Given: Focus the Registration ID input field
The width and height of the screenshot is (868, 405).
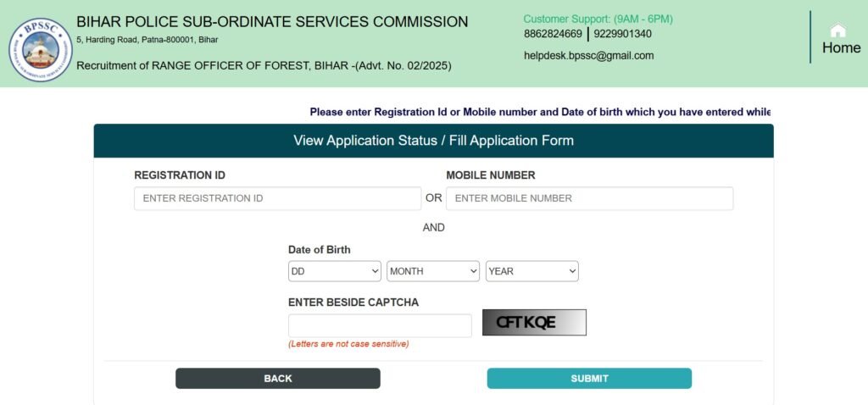Looking at the screenshot, I should 277,198.
